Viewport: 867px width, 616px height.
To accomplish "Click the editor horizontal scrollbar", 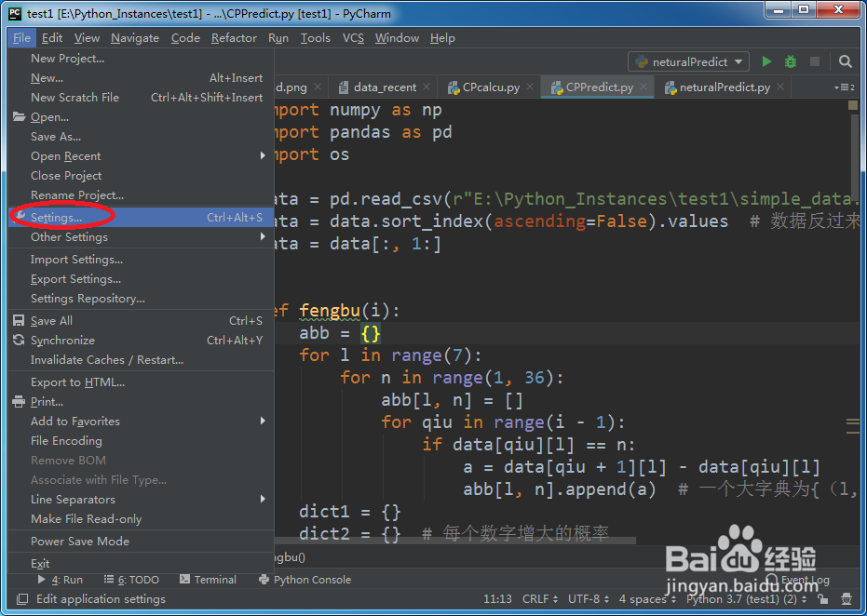I will coord(455,540).
